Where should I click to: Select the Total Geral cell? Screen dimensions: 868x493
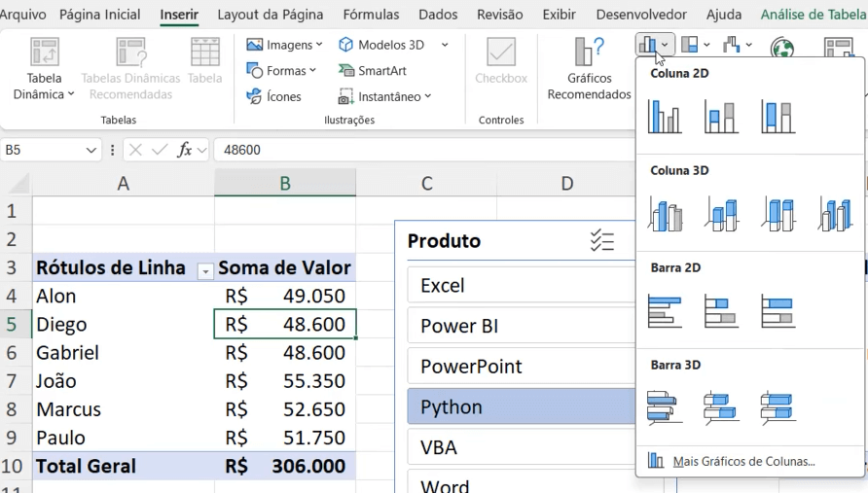124,466
